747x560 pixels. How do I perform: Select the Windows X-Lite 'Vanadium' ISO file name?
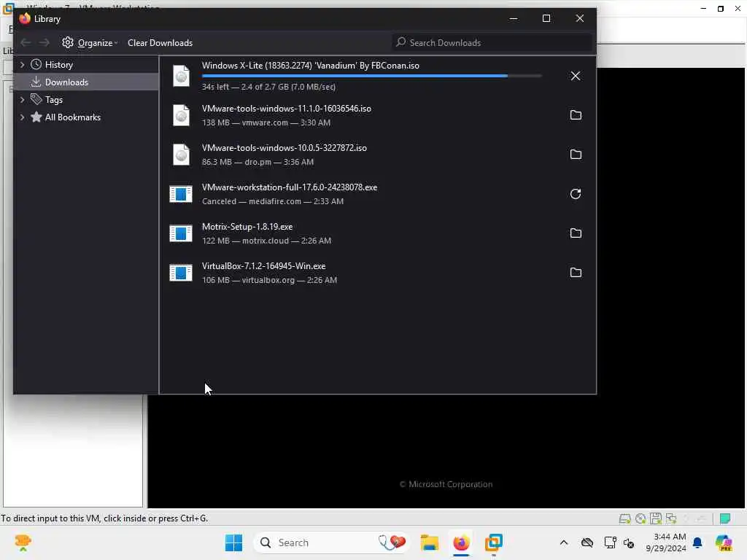(311, 66)
